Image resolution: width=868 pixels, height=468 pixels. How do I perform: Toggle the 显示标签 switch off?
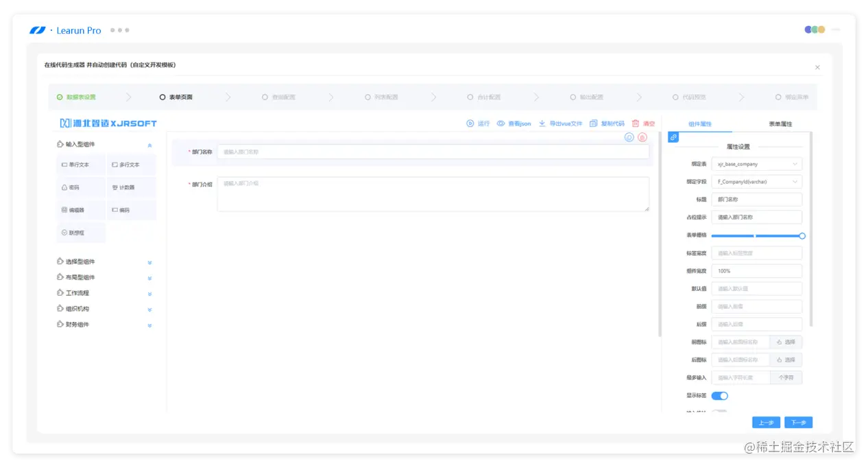(x=719, y=396)
